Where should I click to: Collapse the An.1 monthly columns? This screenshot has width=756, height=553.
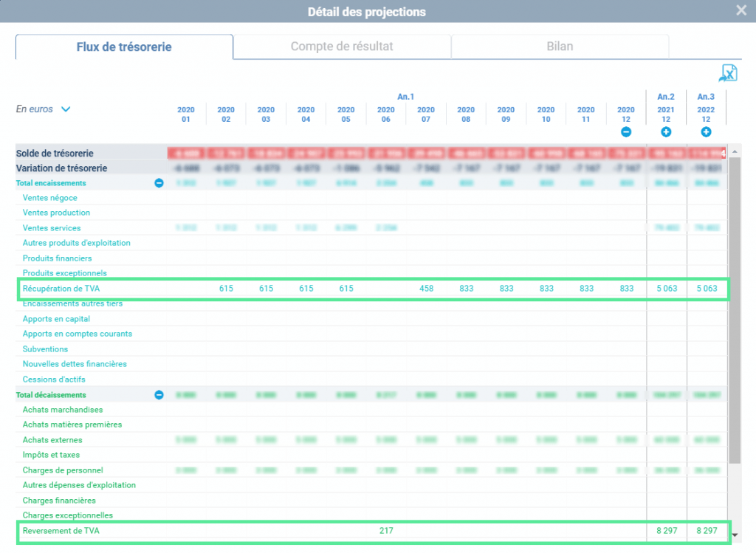coord(626,132)
